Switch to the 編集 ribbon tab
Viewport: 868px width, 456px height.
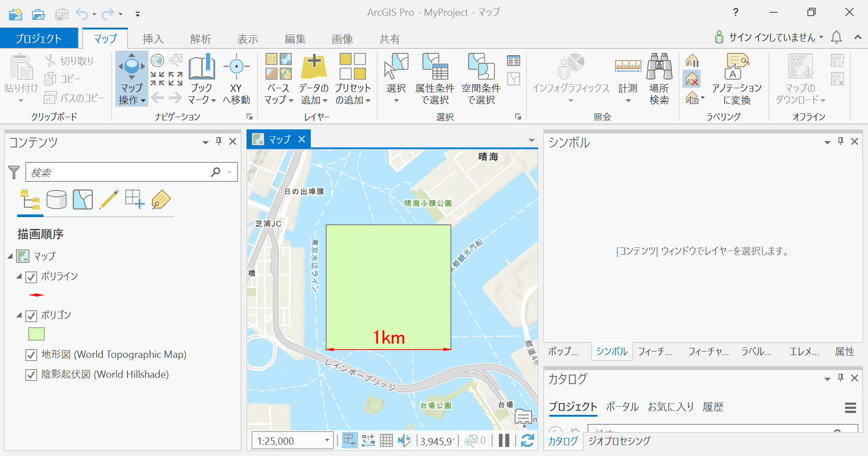(295, 39)
